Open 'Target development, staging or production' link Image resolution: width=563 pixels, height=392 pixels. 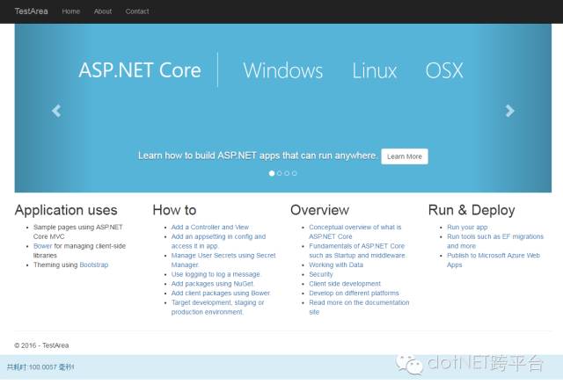217,307
